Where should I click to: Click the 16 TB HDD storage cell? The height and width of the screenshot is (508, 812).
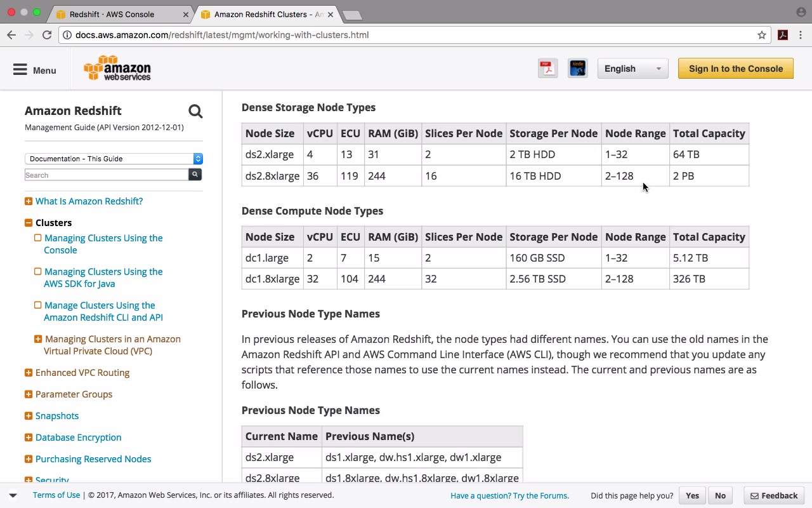[x=553, y=176]
